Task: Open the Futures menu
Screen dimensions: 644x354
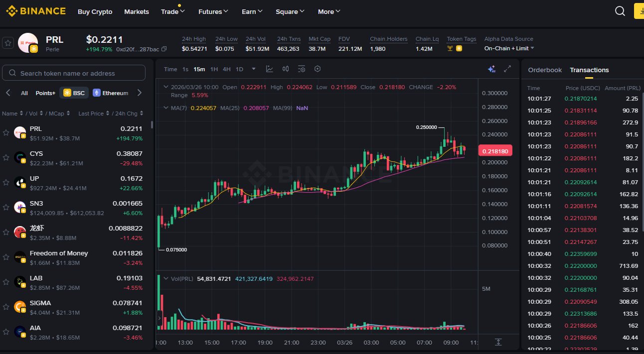Action: tap(213, 11)
